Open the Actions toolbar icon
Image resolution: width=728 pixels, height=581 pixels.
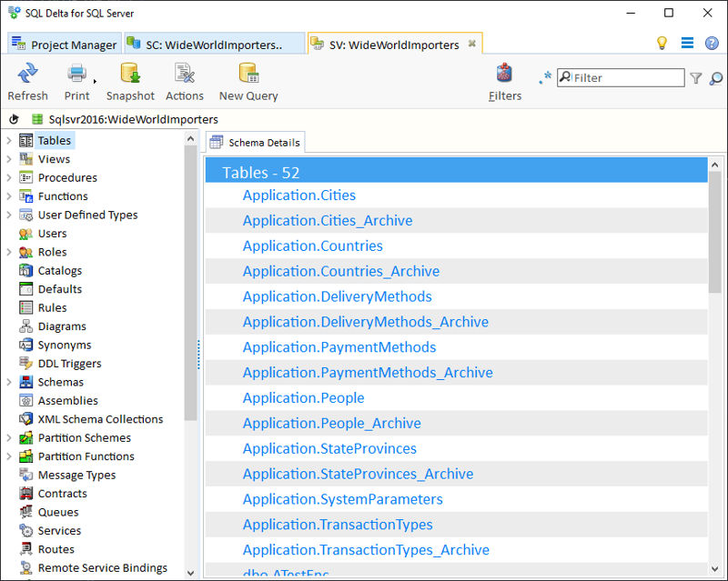pos(185,82)
